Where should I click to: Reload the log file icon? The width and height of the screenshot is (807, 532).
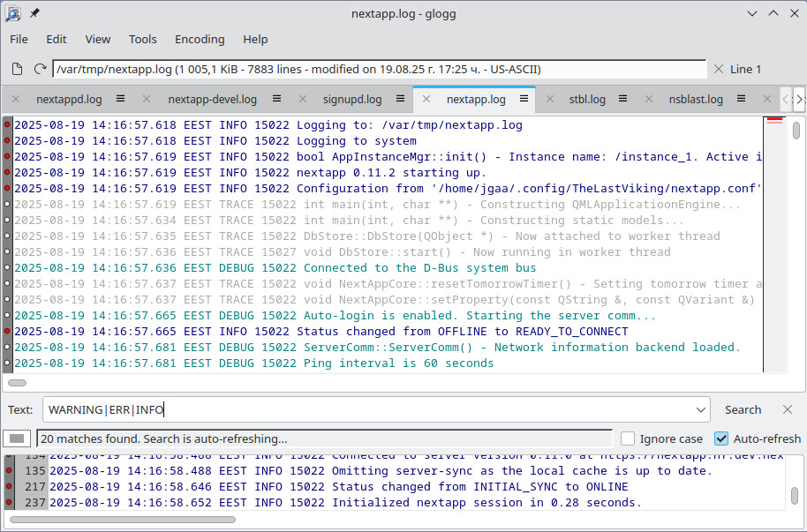(40, 69)
